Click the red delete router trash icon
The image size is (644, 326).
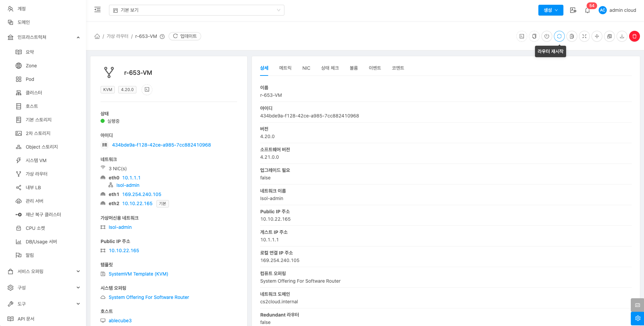click(634, 36)
